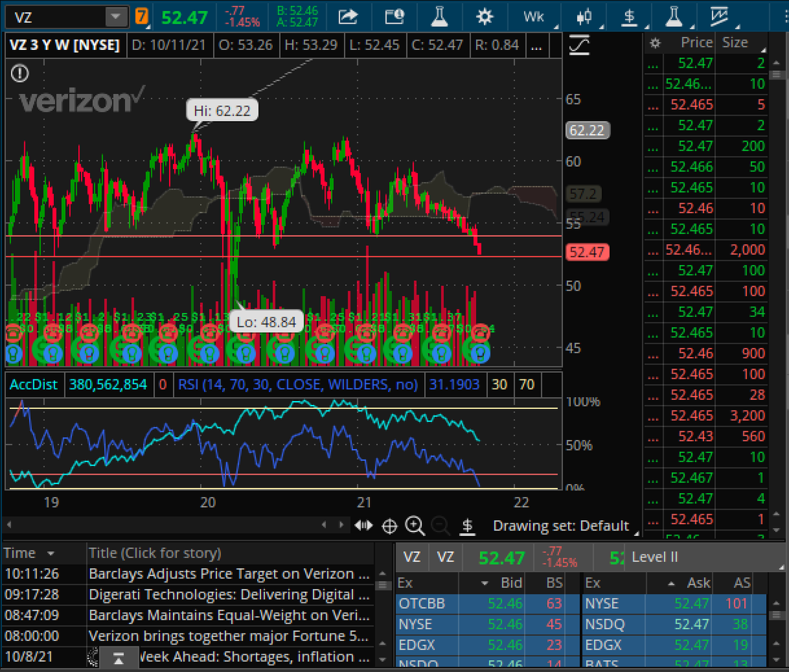Open Digerati Technologies news story

pos(229,594)
